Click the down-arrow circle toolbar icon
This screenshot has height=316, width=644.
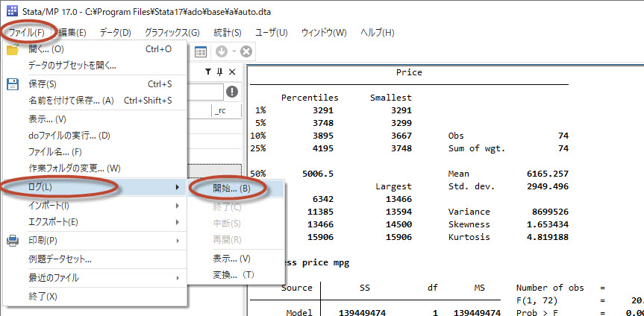coord(222,52)
